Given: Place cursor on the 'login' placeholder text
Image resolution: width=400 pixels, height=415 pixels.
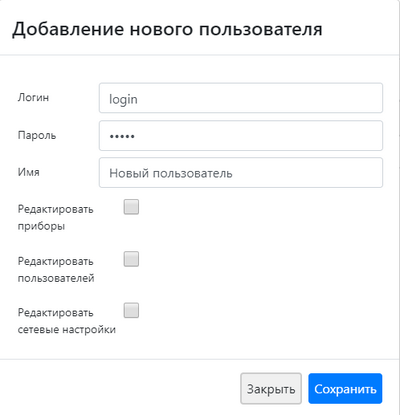Looking at the screenshot, I should click(123, 100).
